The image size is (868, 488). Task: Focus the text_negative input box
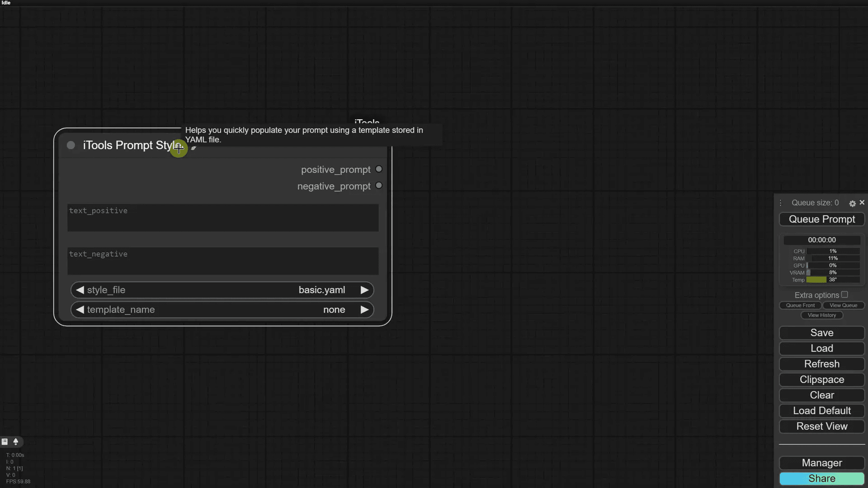[x=223, y=261]
